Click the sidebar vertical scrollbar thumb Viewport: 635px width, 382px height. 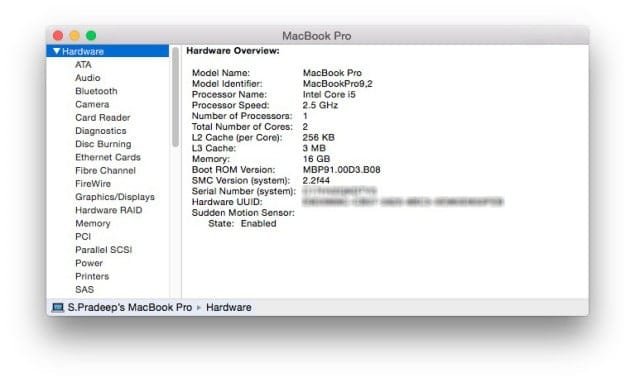175,97
